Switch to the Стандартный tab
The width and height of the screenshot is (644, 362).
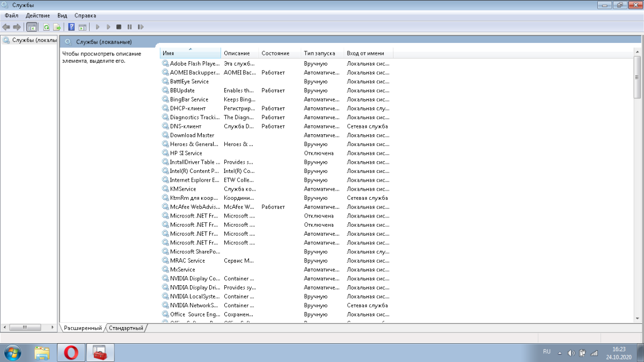pyautogui.click(x=127, y=328)
